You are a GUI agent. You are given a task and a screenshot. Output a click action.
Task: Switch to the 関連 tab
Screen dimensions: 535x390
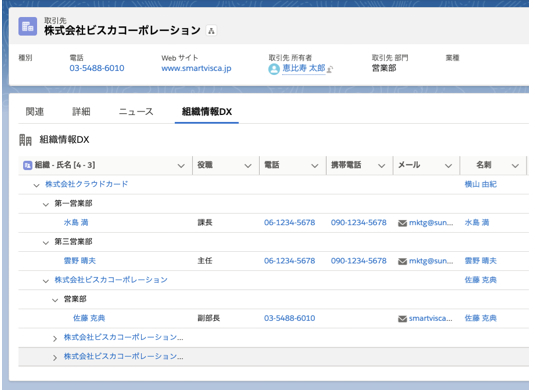(35, 112)
